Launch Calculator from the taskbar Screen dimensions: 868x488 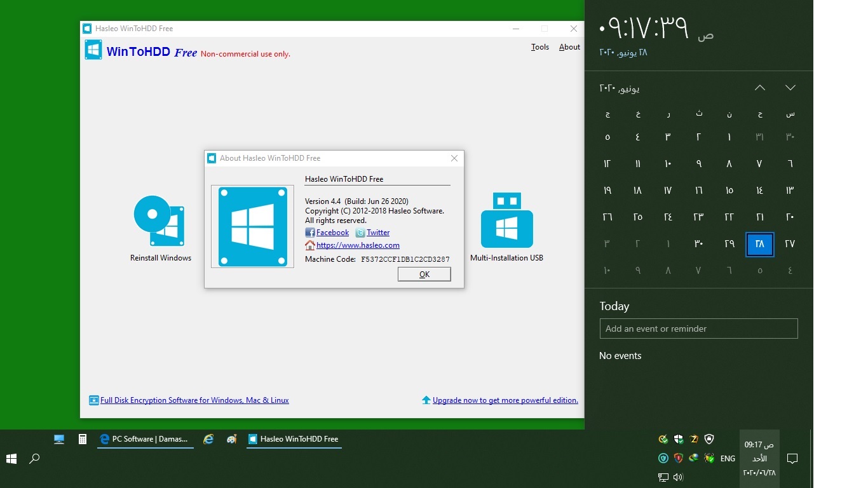click(x=82, y=439)
